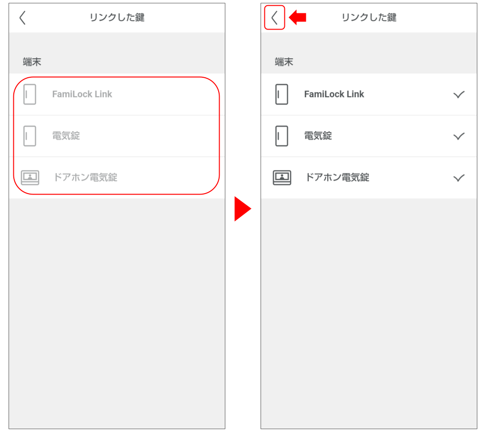The image size is (504, 432).
Task: Toggle the checkmark next to 電気錠
Action: click(x=459, y=136)
